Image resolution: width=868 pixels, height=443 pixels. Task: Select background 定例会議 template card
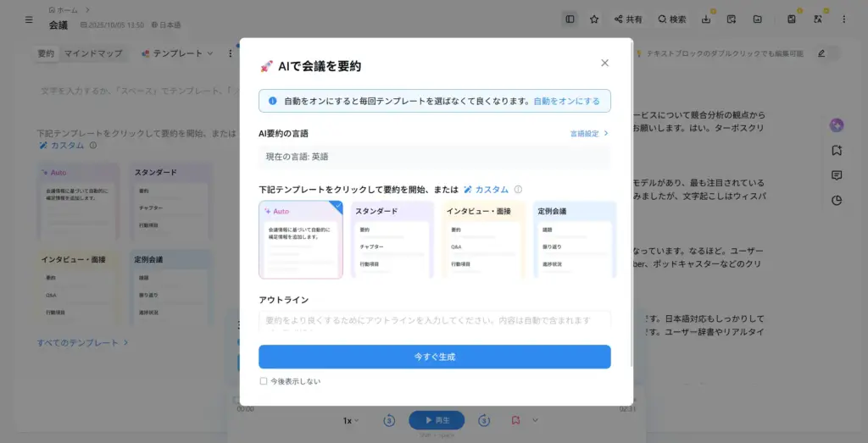[171, 288]
